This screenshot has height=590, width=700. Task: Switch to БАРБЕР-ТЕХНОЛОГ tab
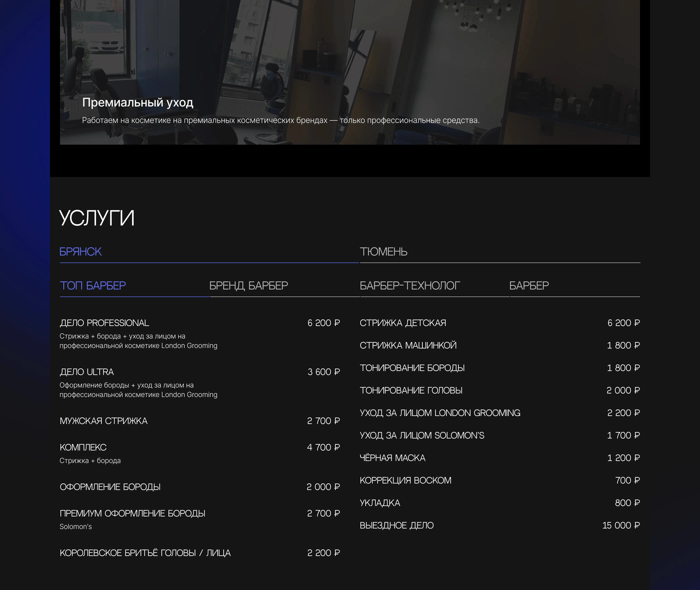410,285
